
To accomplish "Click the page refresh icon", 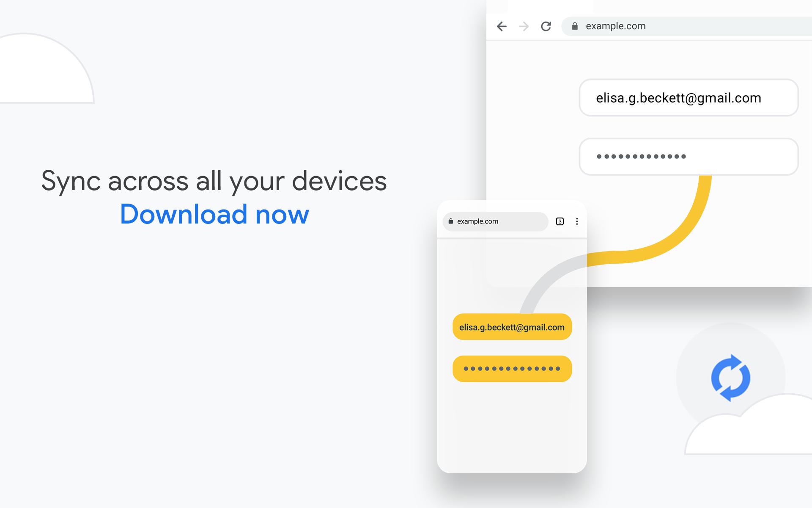I will point(545,26).
